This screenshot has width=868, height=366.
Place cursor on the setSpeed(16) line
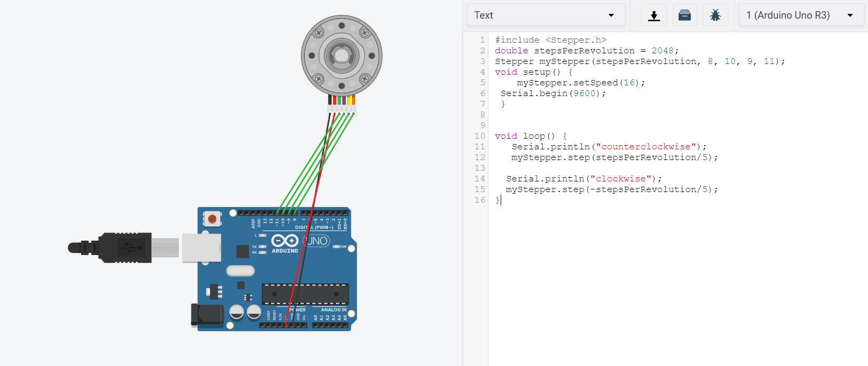pyautogui.click(x=581, y=83)
